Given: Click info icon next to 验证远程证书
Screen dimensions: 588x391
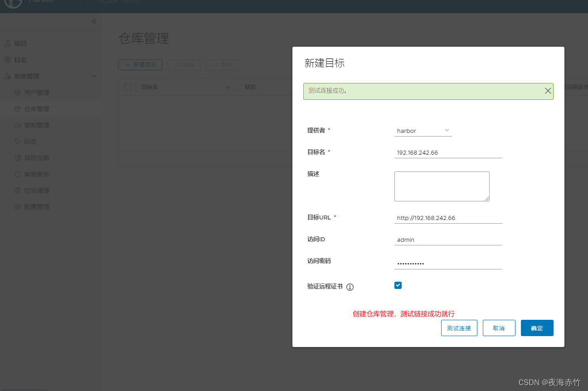Looking at the screenshot, I should coord(350,287).
